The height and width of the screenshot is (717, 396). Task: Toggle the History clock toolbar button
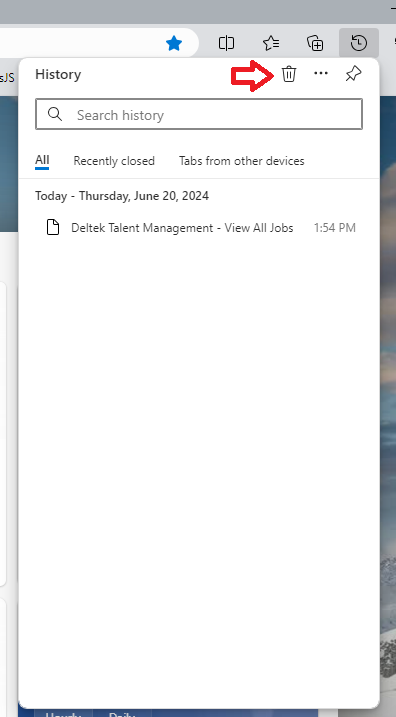tap(359, 43)
